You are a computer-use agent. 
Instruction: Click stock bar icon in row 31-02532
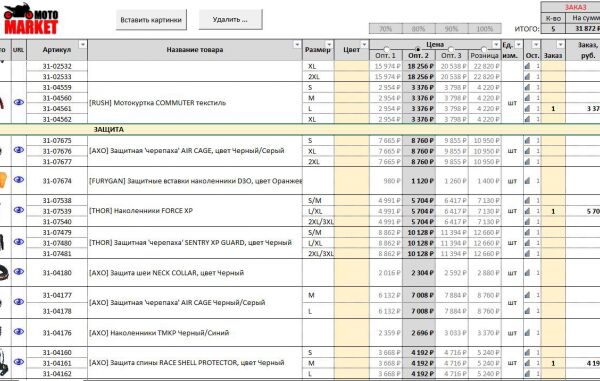click(527, 66)
